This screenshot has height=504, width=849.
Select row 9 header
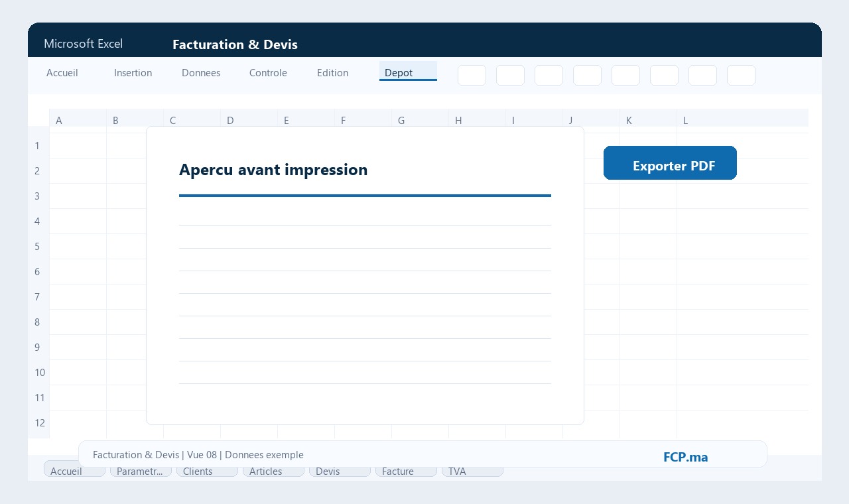pyautogui.click(x=38, y=347)
